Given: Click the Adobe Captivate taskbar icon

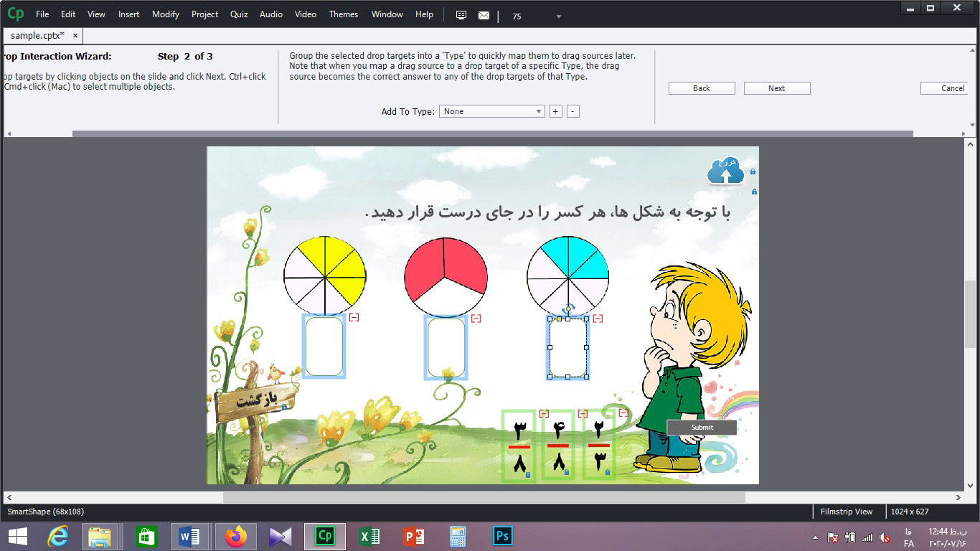Looking at the screenshot, I should pyautogui.click(x=325, y=535).
